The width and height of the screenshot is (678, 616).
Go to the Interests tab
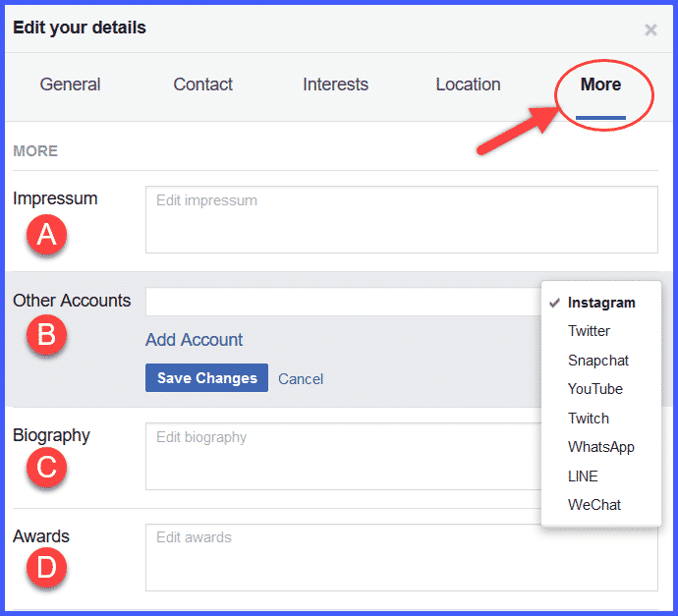(335, 84)
